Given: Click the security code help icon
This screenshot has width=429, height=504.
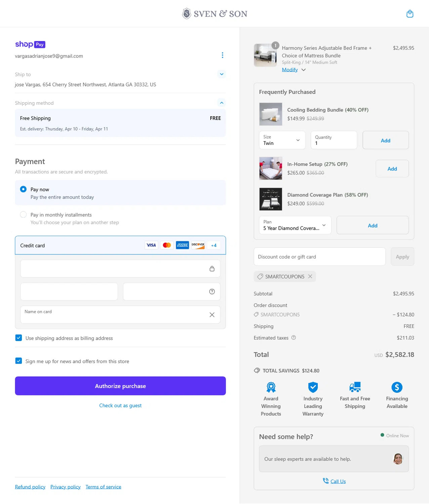Looking at the screenshot, I should pos(212,292).
